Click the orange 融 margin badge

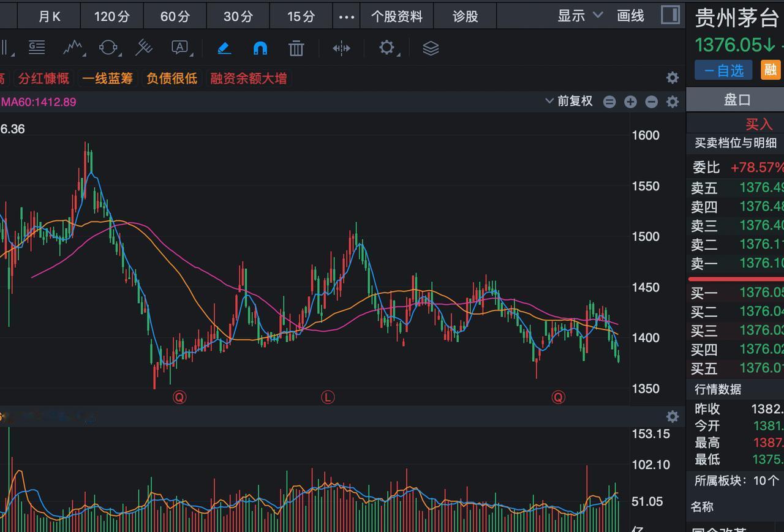pyautogui.click(x=770, y=70)
